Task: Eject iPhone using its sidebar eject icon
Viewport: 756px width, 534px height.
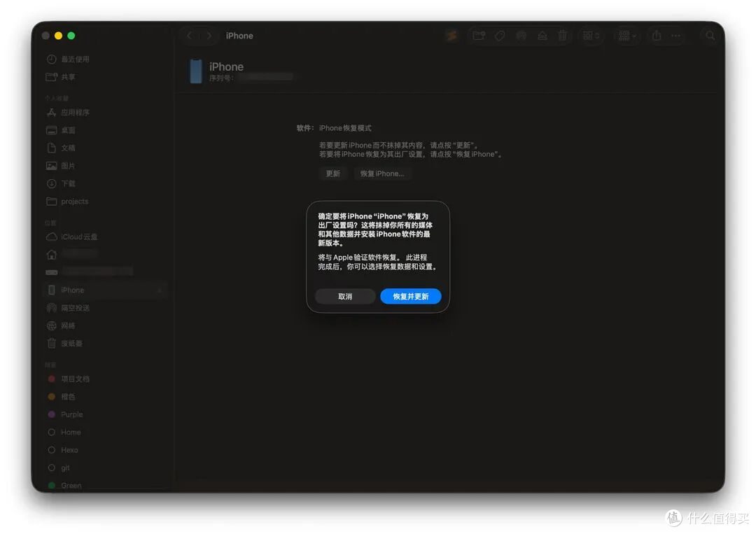Action: (159, 290)
